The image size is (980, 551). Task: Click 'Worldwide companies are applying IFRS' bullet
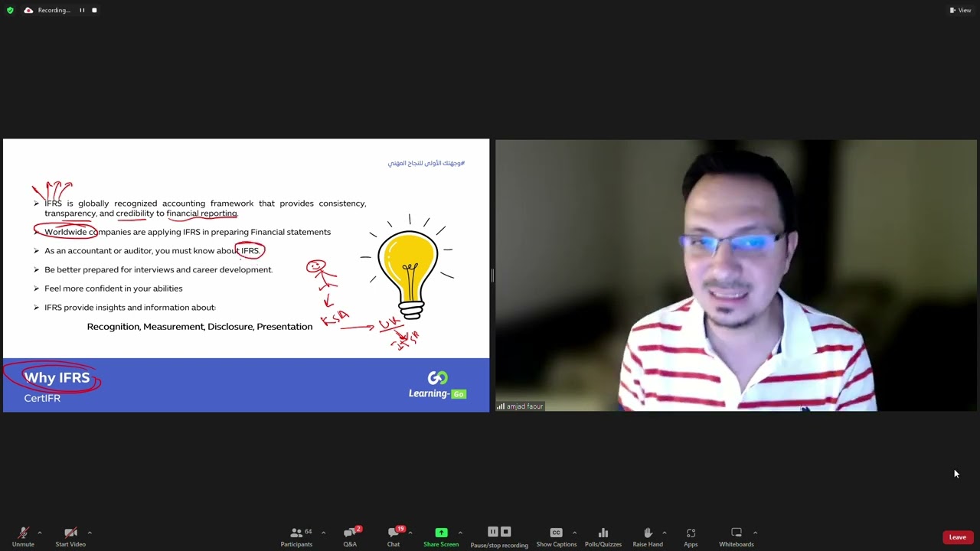pos(188,232)
